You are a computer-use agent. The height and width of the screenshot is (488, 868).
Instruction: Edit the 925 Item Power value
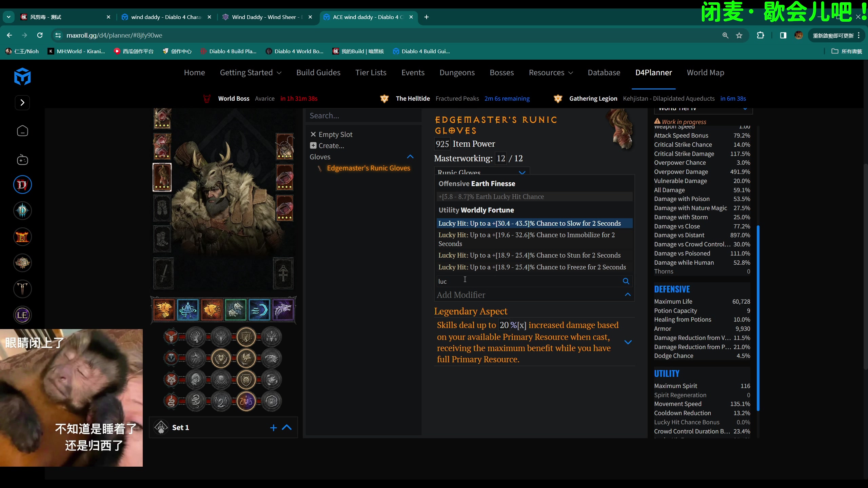coord(442,144)
